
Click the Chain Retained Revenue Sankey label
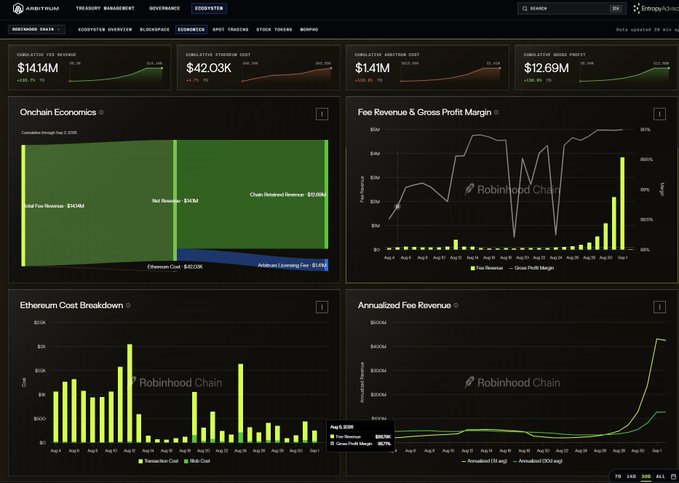[x=288, y=195]
